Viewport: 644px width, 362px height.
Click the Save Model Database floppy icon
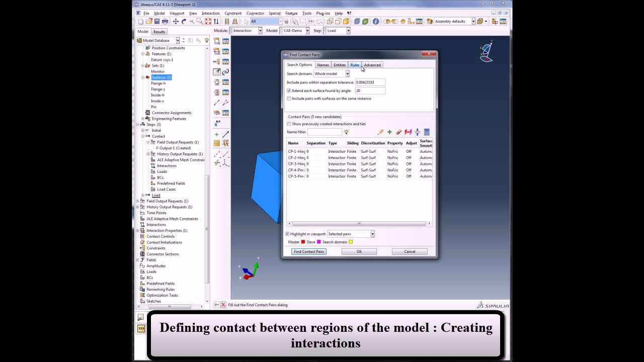pos(157,22)
